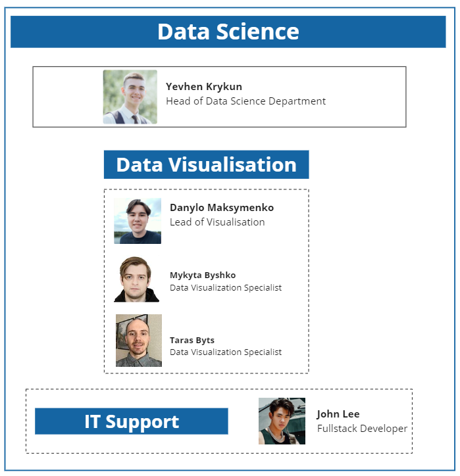Click the Fullstack Developer title

point(362,429)
